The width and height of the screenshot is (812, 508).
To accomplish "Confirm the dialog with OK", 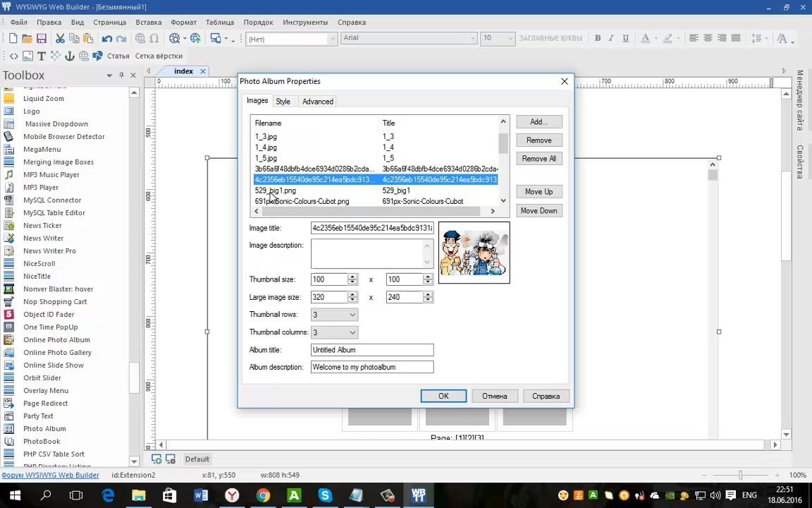I will pos(443,396).
